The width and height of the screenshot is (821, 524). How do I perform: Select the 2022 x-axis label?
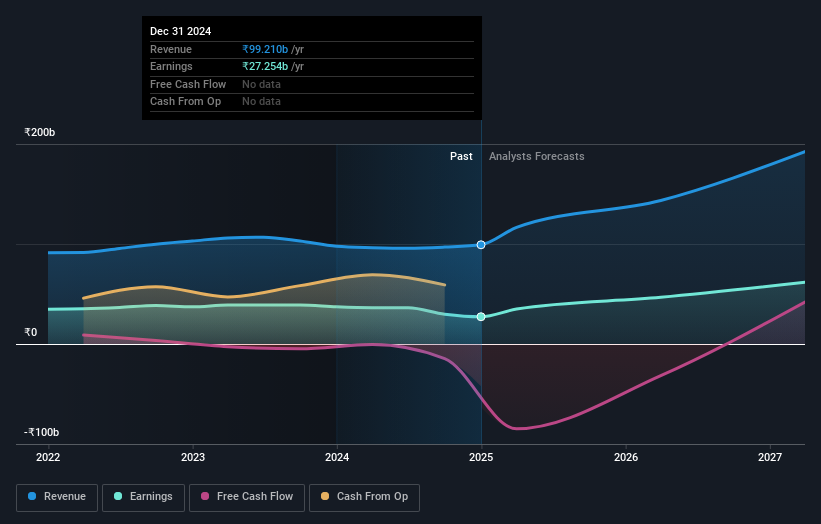(48, 458)
